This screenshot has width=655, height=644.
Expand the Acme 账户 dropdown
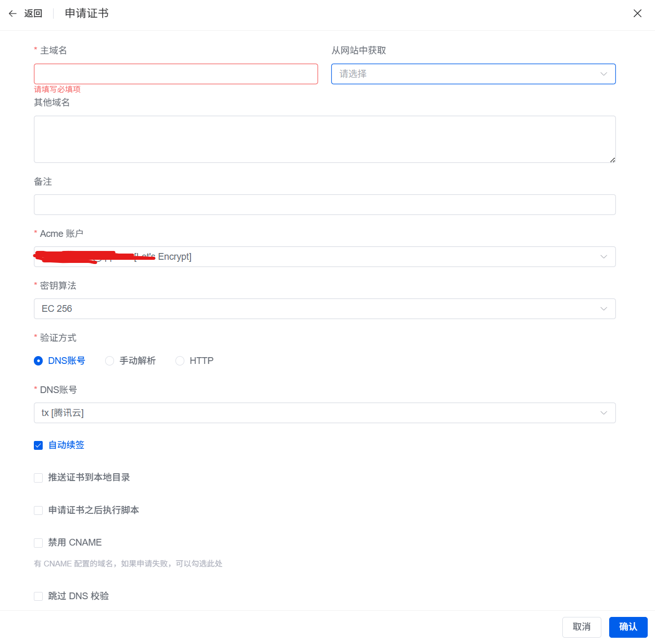coord(324,257)
